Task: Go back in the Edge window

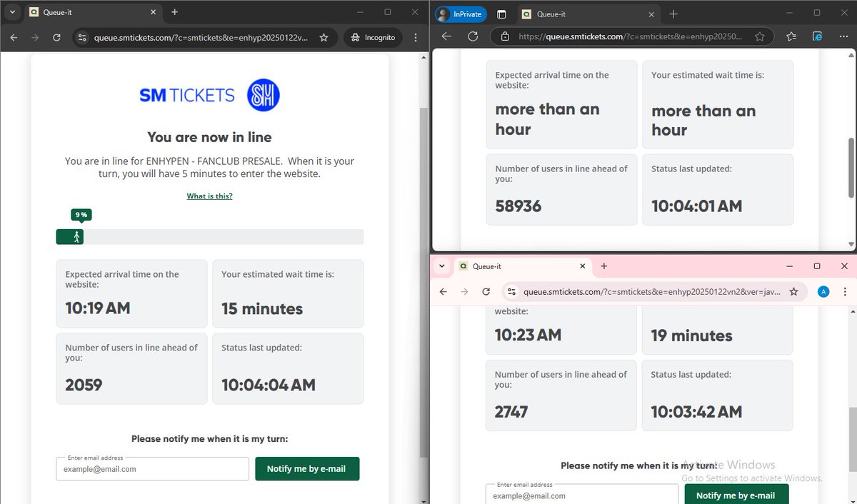Action: coord(446,36)
